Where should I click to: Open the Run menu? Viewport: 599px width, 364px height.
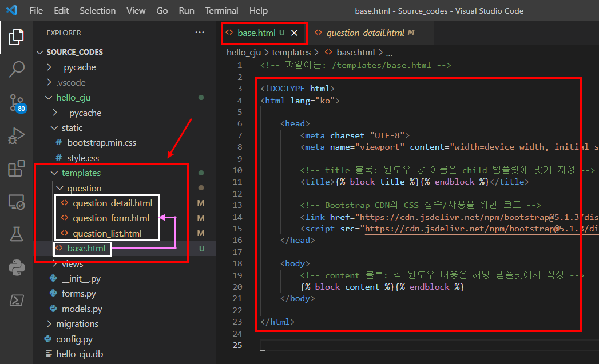187,11
